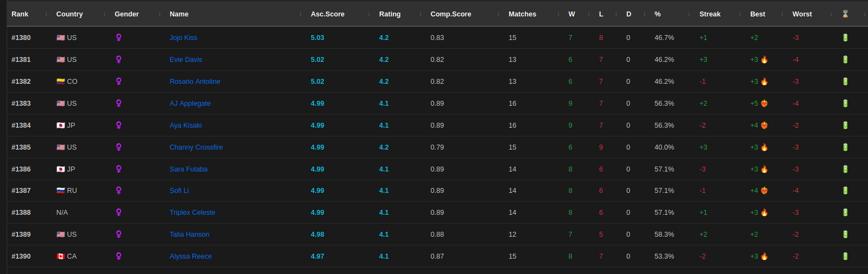Open Triplex Celeste profile link
This screenshot has height=274, width=868.
[x=192, y=213]
